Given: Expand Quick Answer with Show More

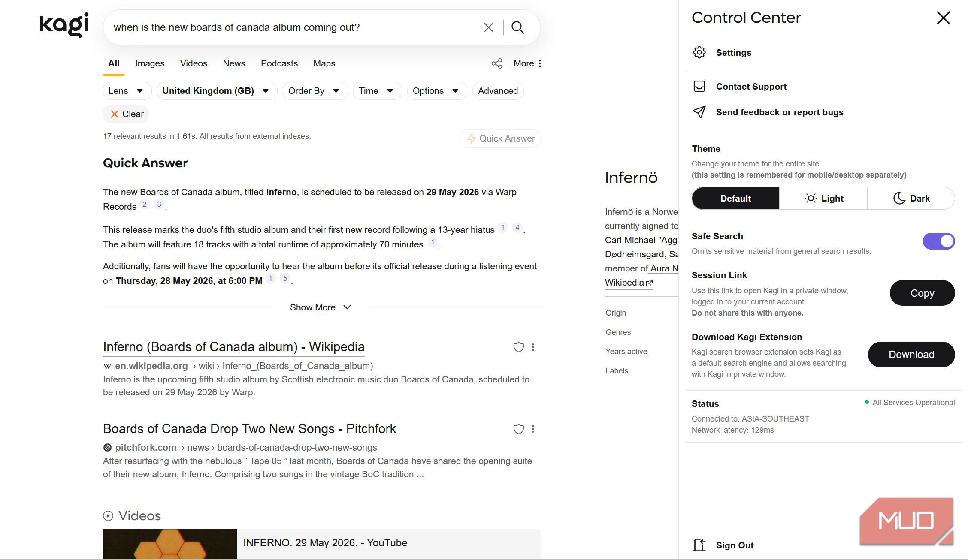Looking at the screenshot, I should tap(321, 307).
